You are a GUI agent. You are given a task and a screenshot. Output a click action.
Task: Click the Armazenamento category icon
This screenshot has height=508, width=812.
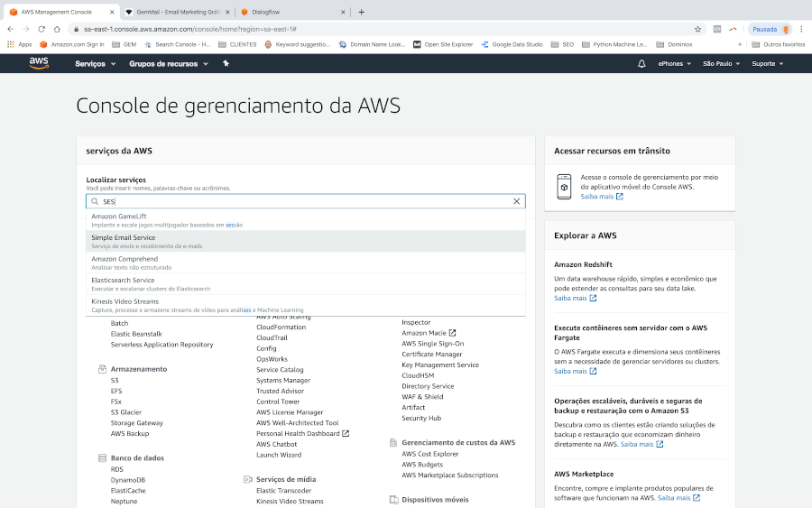(102, 369)
